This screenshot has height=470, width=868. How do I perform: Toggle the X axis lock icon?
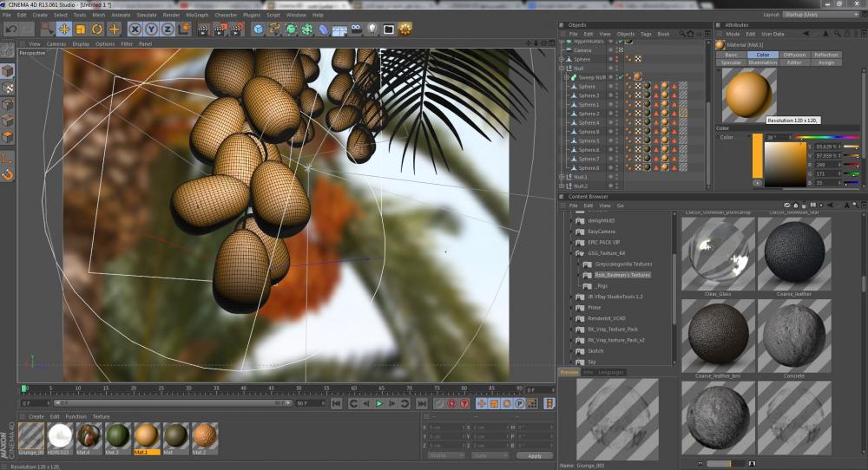point(135,29)
